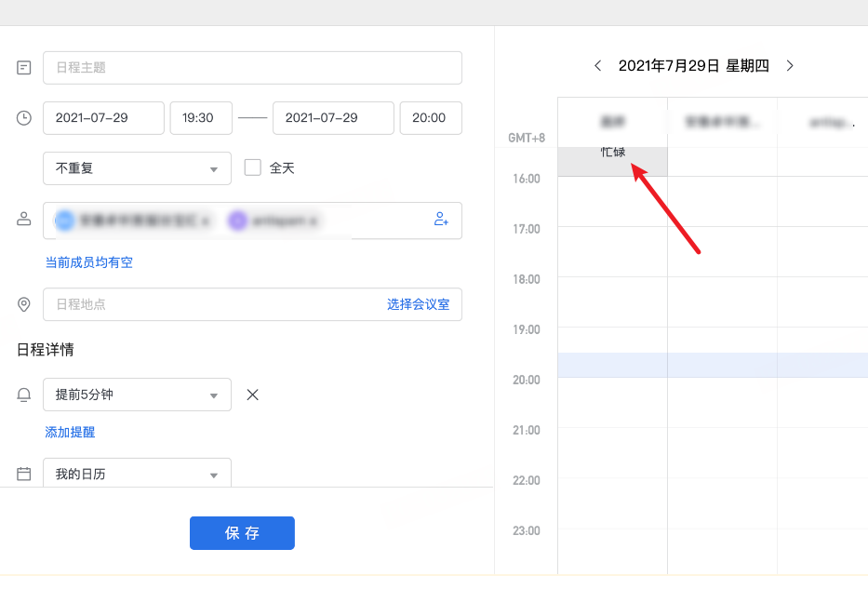Open the 提前5分钟 reminder dropdown
Viewport: 868px width, 589px height.
coord(138,395)
